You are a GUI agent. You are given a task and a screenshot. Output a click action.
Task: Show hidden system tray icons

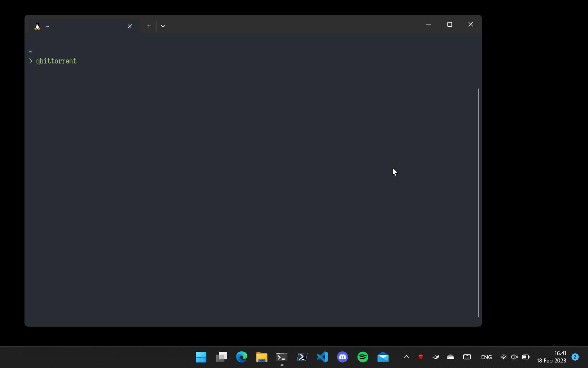406,357
